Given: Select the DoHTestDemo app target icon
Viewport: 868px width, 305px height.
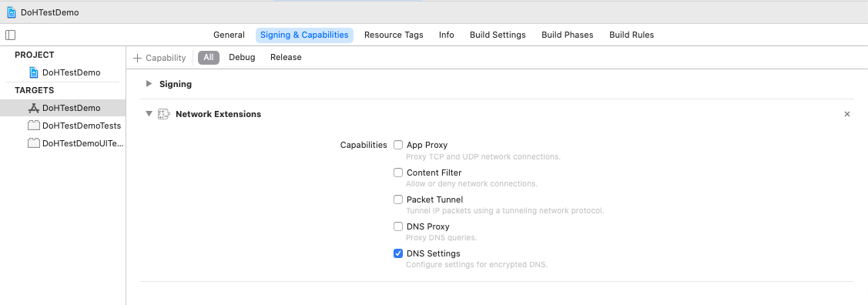Looking at the screenshot, I should pyautogui.click(x=34, y=108).
